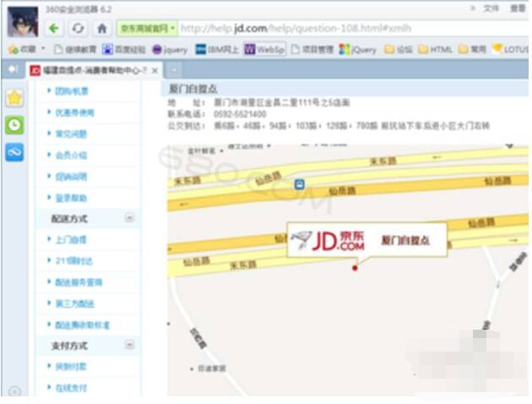532x404 pixels.
Task: Open the 常见问题 help link
Action: (x=71, y=134)
